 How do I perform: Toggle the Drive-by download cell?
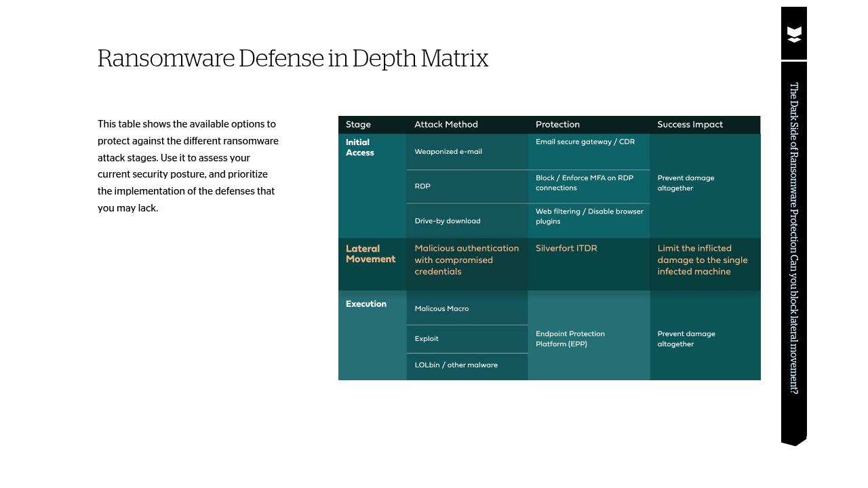tap(448, 221)
